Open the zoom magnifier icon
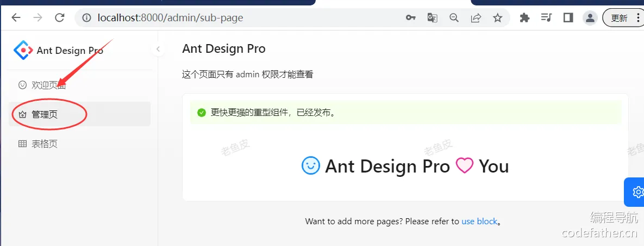This screenshot has height=246, width=644. click(x=454, y=18)
